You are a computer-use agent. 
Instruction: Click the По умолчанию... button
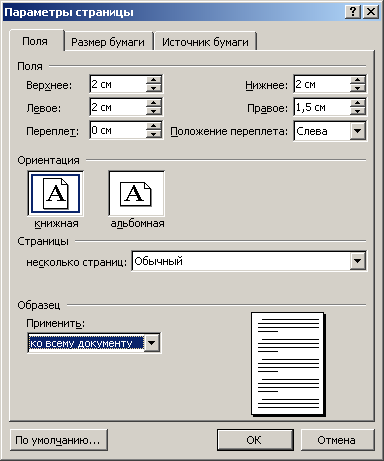(58, 440)
